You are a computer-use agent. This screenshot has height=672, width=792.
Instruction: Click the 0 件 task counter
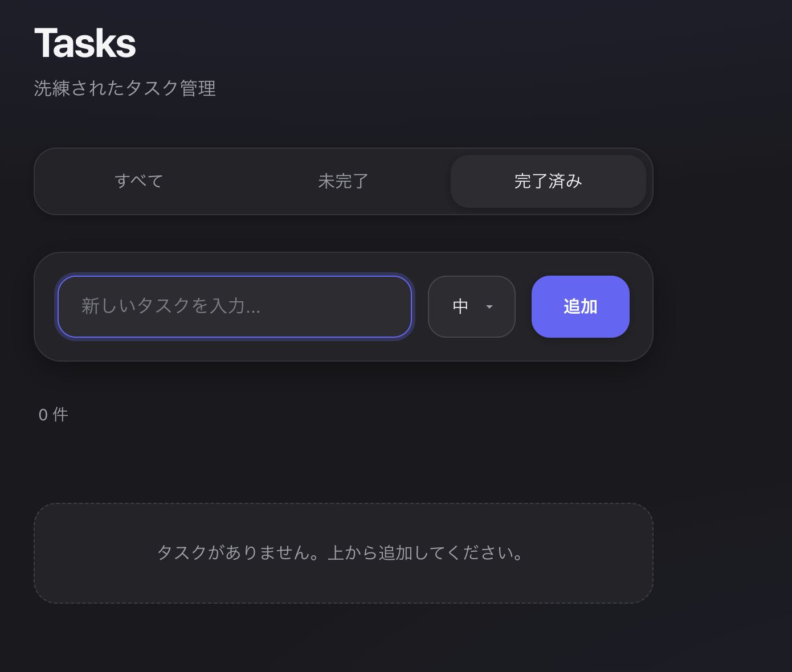54,415
